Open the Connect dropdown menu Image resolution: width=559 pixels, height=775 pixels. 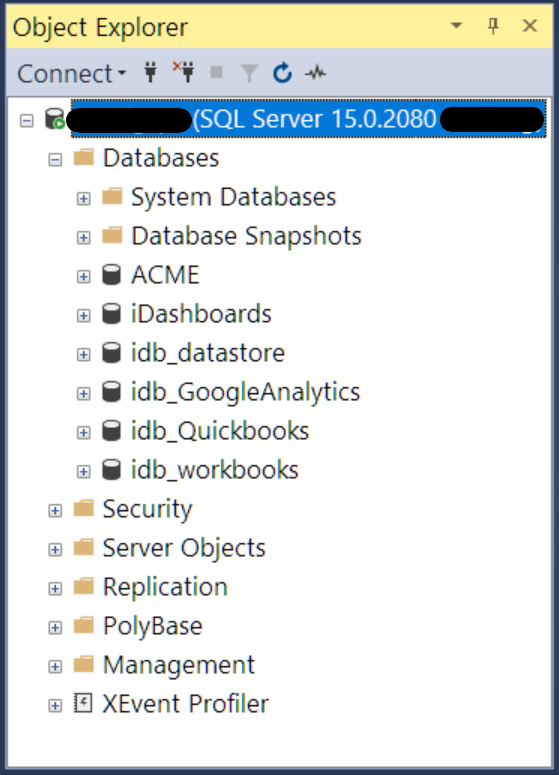72,74
